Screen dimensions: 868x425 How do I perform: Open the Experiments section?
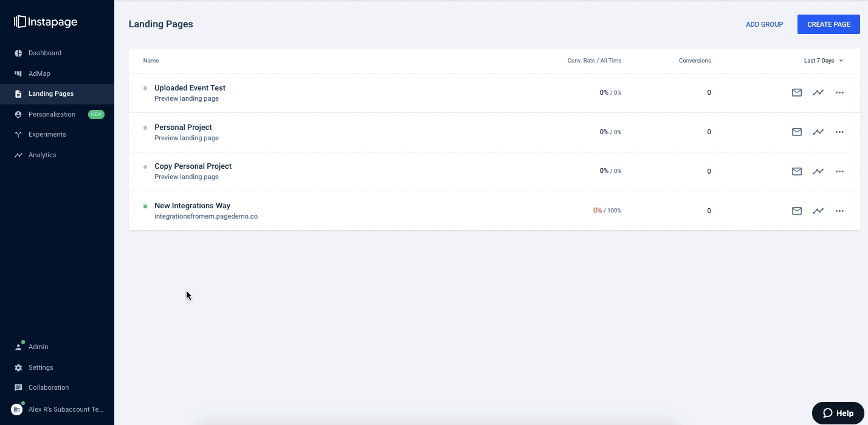click(47, 134)
